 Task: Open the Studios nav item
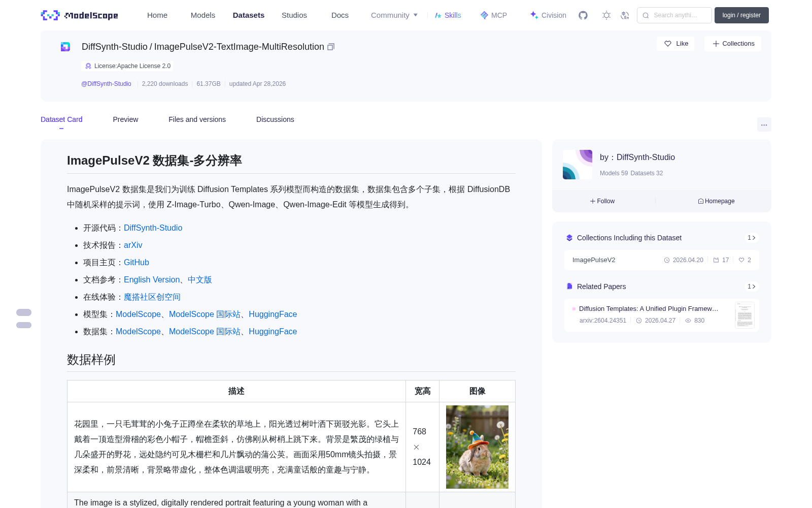click(294, 15)
